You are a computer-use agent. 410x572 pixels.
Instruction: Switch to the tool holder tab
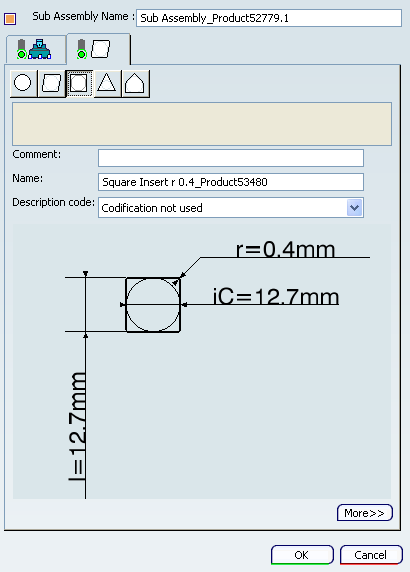35,49
